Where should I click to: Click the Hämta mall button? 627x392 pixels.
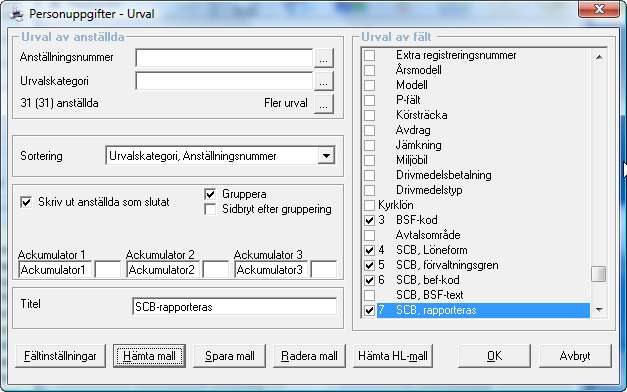pyautogui.click(x=149, y=356)
